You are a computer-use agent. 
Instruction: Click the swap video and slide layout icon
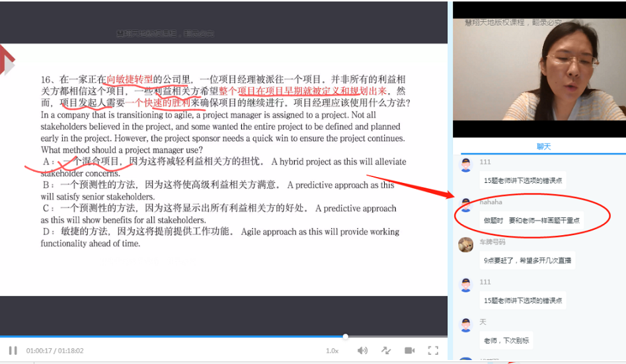click(x=386, y=350)
